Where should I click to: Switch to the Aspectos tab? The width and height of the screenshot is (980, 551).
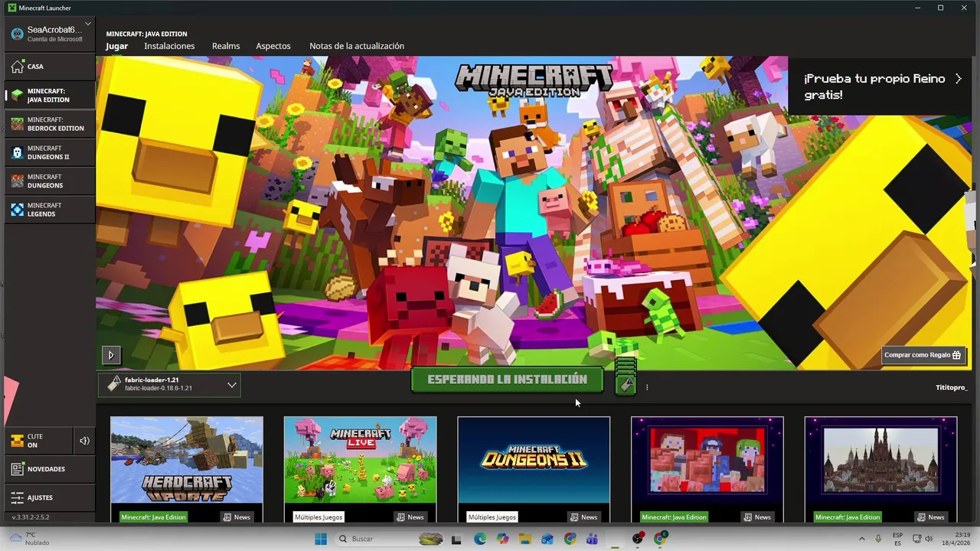point(273,46)
